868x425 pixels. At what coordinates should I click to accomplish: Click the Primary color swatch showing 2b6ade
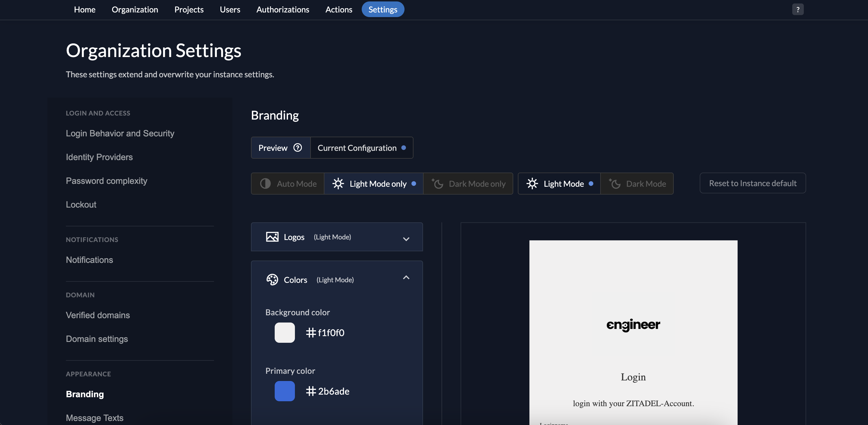coord(285,391)
